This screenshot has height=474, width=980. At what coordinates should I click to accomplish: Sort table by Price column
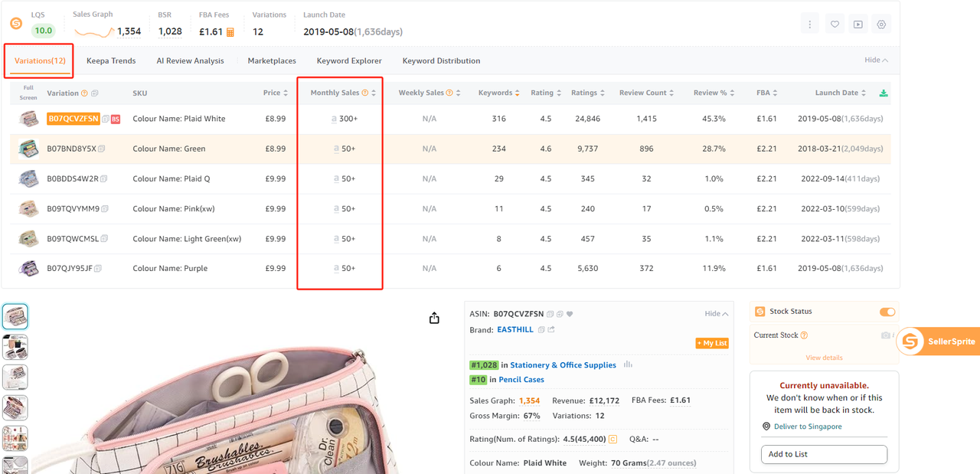276,93
